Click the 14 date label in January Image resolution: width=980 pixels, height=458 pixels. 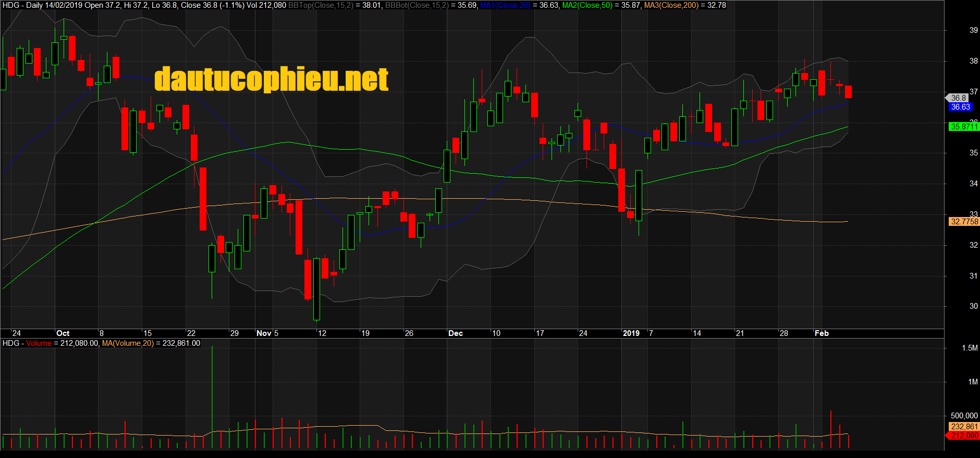[x=697, y=333]
